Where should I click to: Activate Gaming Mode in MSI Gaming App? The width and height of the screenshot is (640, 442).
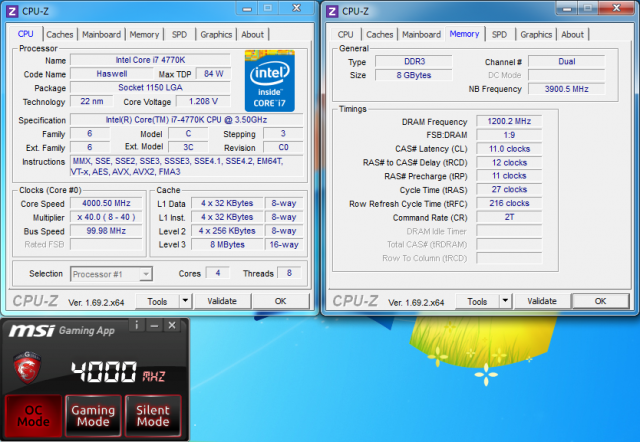tap(93, 415)
